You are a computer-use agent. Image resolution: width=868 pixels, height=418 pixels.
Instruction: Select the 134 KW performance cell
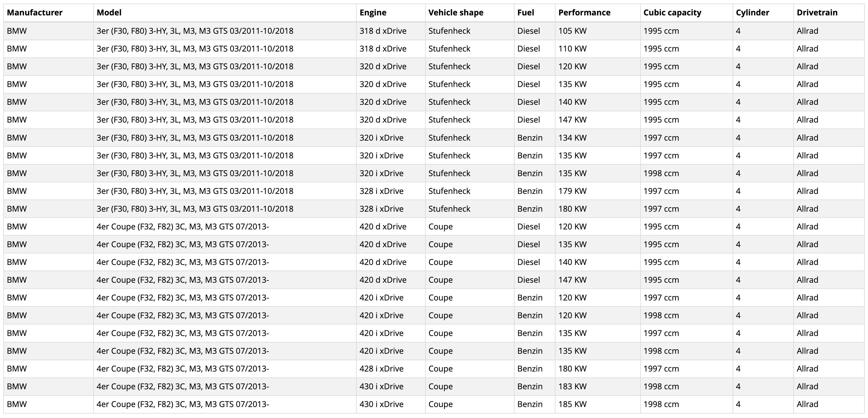pyautogui.click(x=572, y=138)
